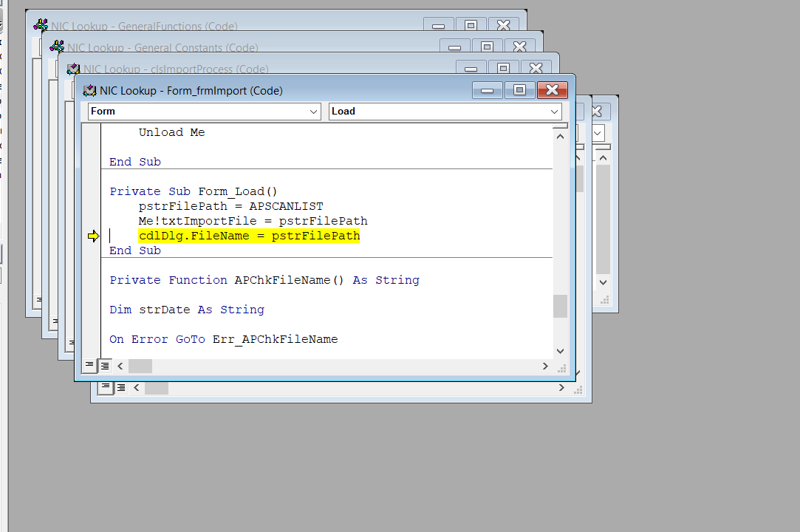Open procedure dropdown in rightmost back window
Viewport: 800px width, 532px height.
pyautogui.click(x=598, y=134)
